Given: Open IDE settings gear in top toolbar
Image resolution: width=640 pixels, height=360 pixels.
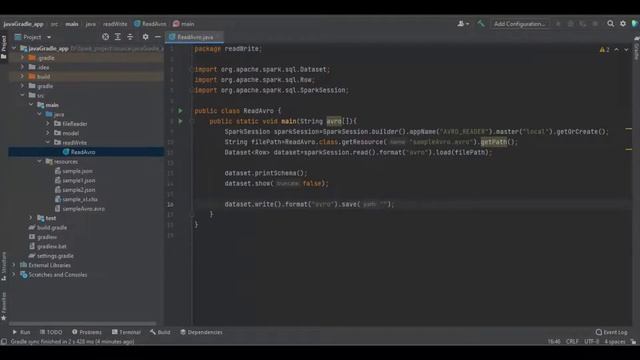Looking at the screenshot, I should point(623,24).
